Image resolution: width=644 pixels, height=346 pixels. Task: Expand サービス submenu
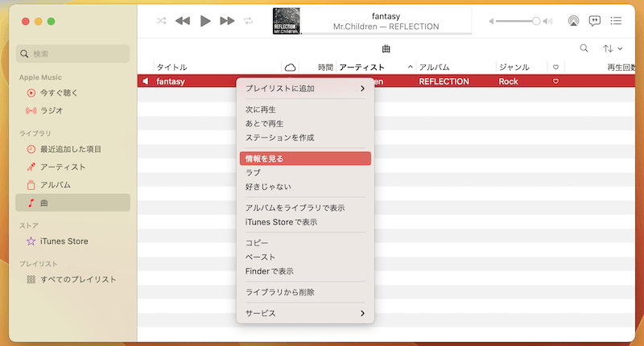tap(305, 313)
